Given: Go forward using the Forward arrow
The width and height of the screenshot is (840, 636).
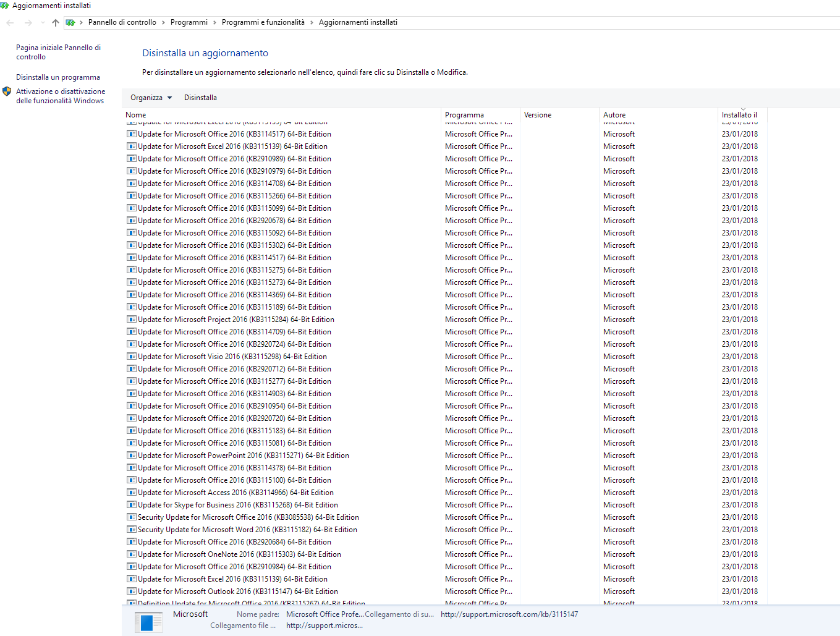Looking at the screenshot, I should (28, 23).
